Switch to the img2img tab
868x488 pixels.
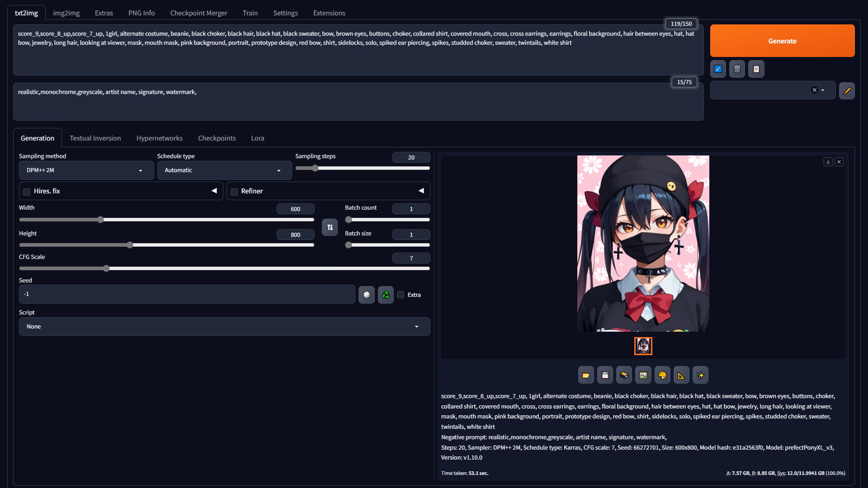pyautogui.click(x=66, y=13)
